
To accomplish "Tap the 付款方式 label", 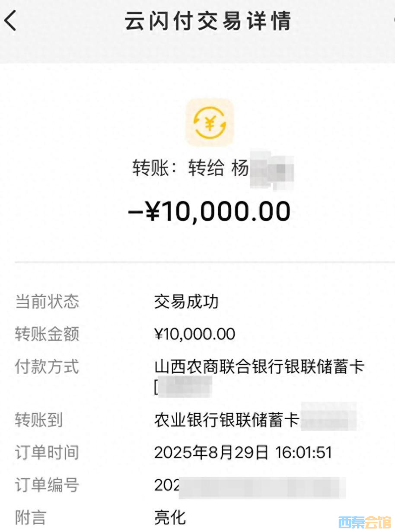I will pos(47,367).
